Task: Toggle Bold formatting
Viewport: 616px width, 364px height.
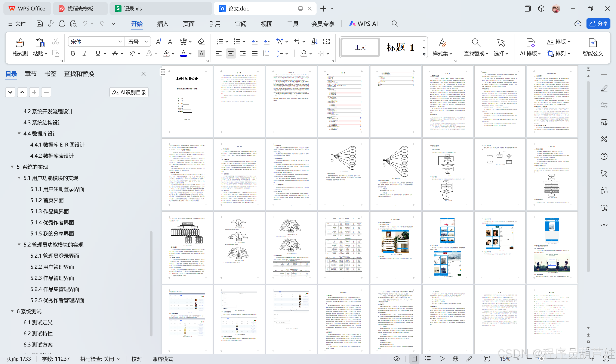Action: click(x=73, y=53)
